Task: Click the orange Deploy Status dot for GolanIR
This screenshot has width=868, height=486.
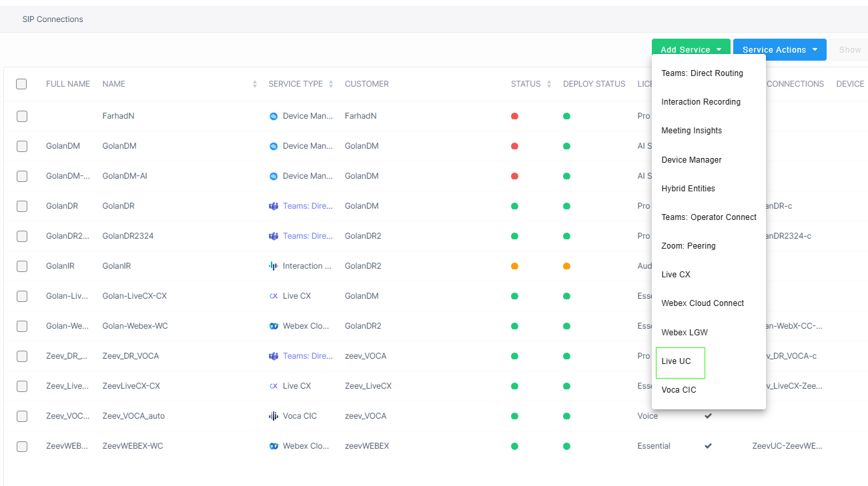Action: pos(566,266)
